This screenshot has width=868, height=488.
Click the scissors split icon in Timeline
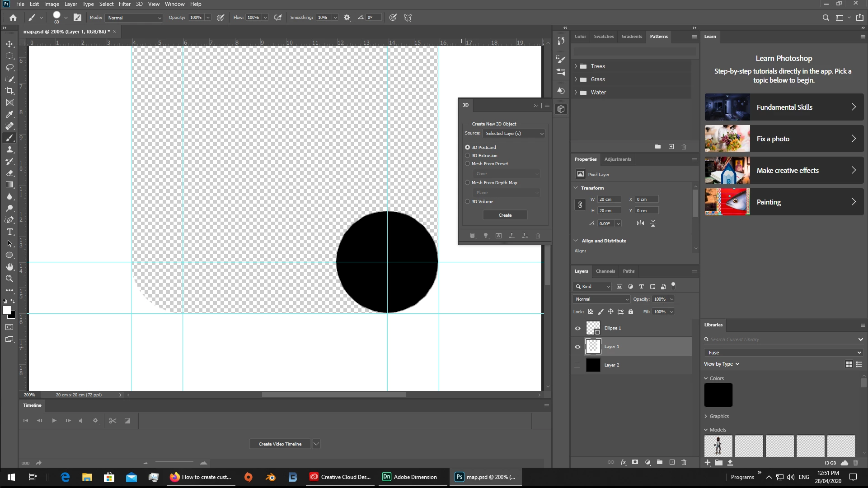pos(113,421)
